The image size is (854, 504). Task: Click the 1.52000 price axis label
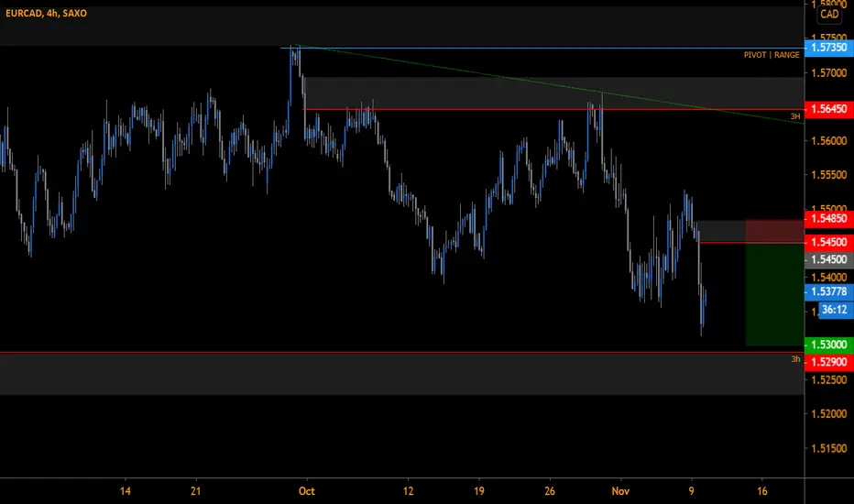(829, 414)
